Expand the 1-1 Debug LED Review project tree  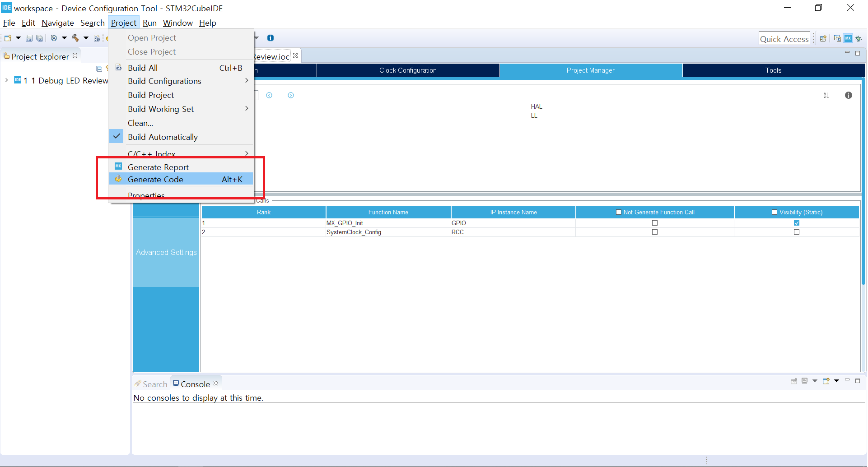[6, 80]
